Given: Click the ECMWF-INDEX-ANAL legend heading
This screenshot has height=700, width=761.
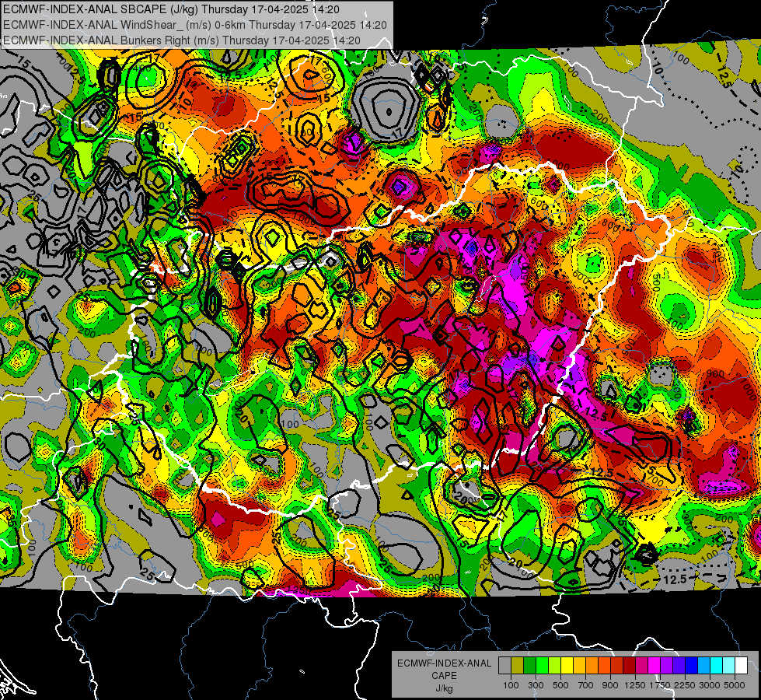Looking at the screenshot, I should click(445, 663).
